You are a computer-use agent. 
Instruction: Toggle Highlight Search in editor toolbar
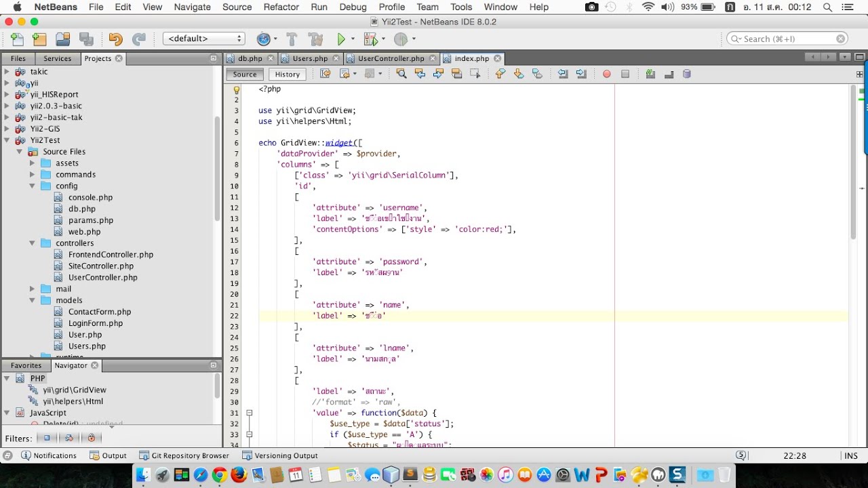point(456,74)
